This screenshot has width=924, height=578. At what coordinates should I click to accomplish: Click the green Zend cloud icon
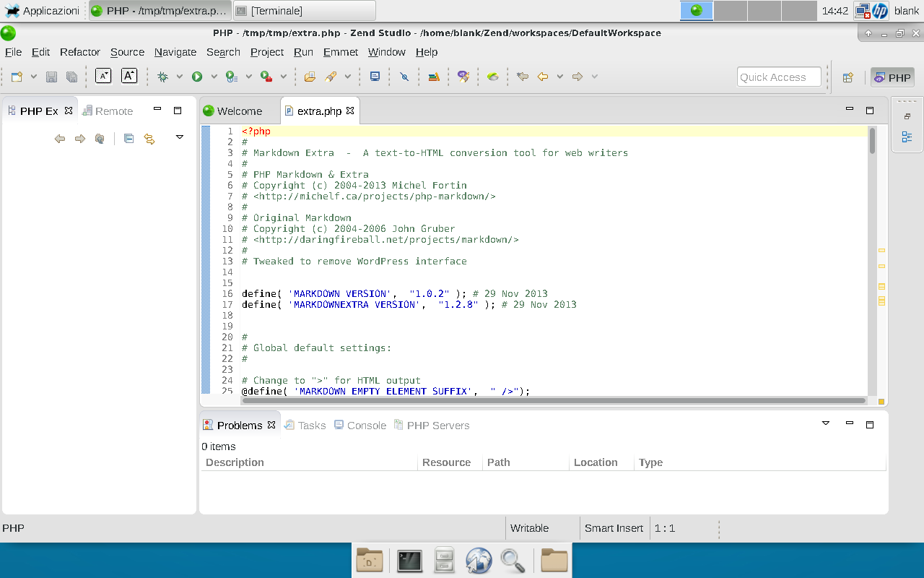coord(493,77)
